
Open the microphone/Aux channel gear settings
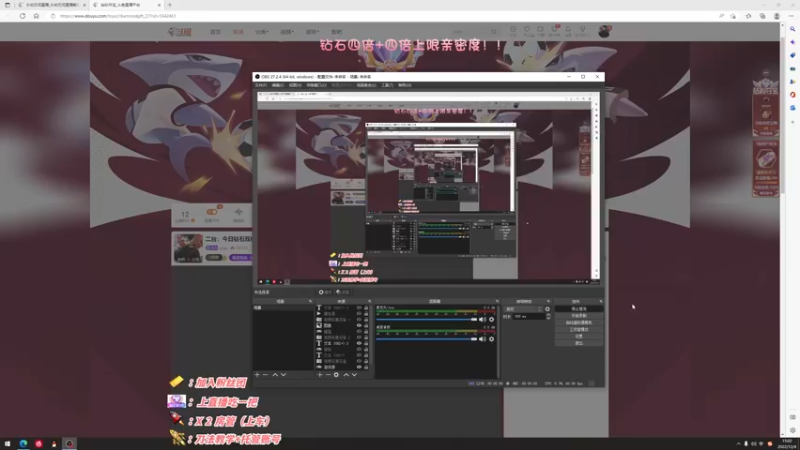[x=491, y=319]
